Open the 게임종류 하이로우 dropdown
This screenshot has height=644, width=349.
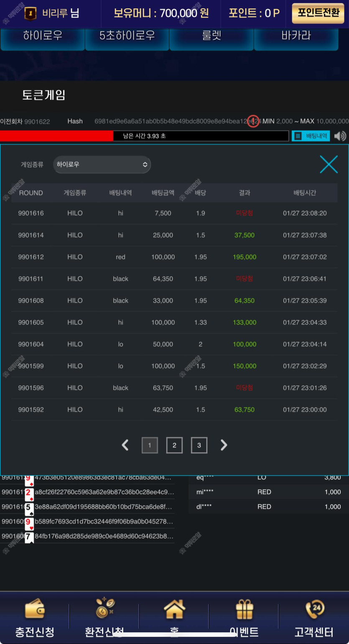(102, 165)
